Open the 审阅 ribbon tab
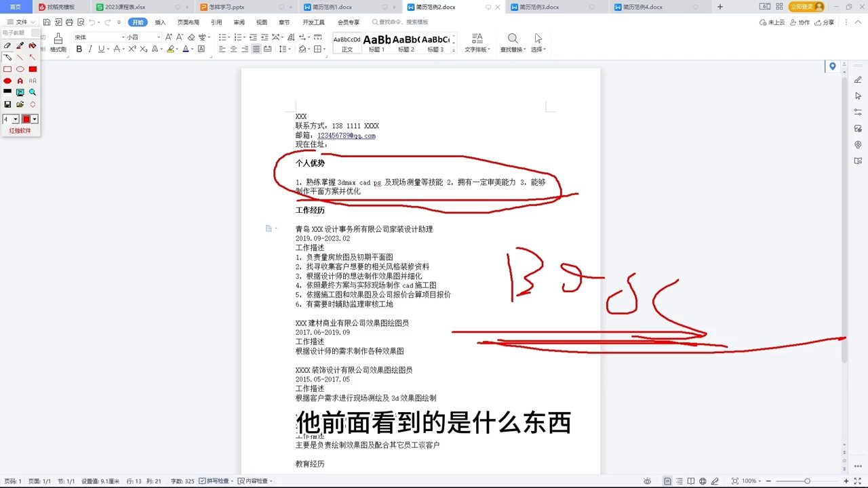 point(239,22)
